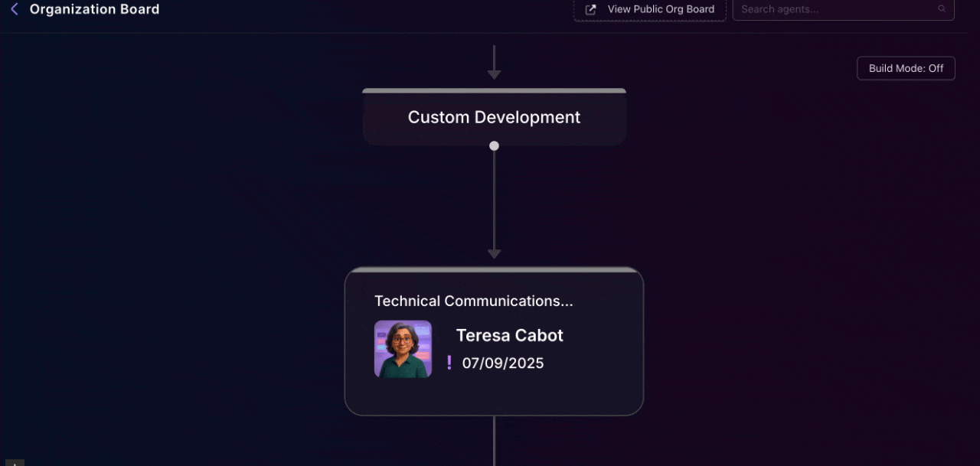This screenshot has width=980, height=466.
Task: Click the gray top bar of Custom Development node
Action: 494,90
